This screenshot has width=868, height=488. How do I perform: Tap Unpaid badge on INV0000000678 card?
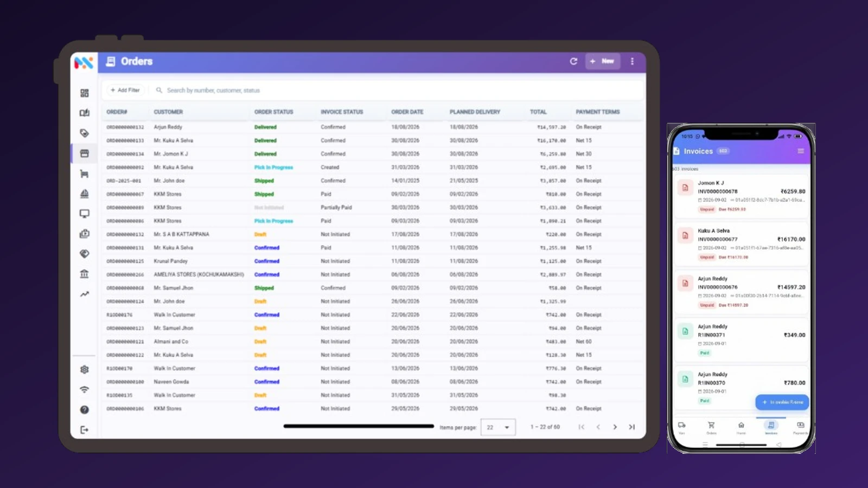coord(707,209)
